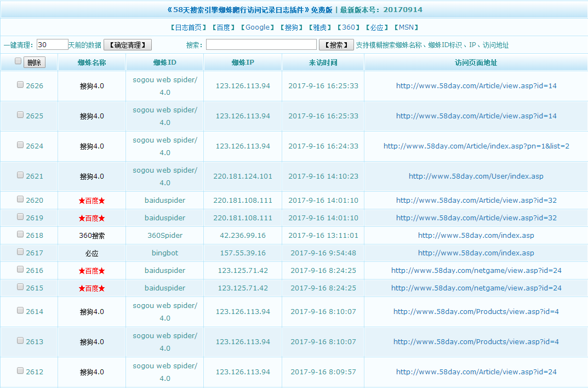Tick the checkbox for entry 2612
The width and height of the screenshot is (588, 388).
[x=20, y=371]
